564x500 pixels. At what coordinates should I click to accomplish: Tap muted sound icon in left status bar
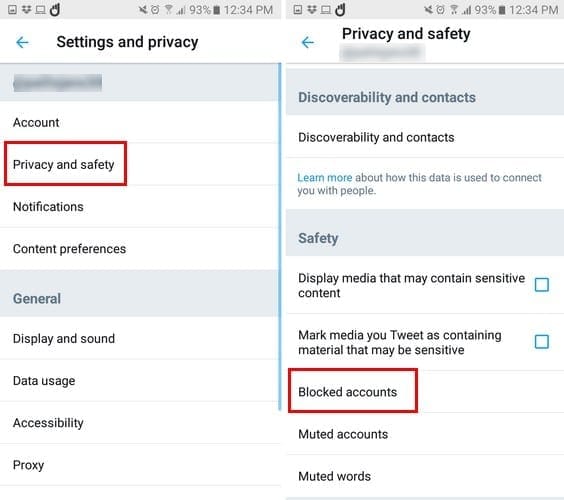click(x=143, y=10)
